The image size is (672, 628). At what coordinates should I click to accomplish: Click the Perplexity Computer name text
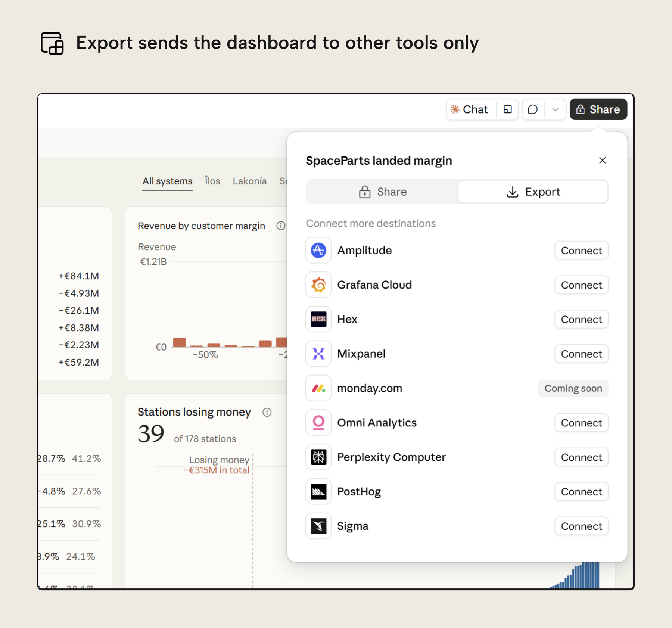(391, 457)
